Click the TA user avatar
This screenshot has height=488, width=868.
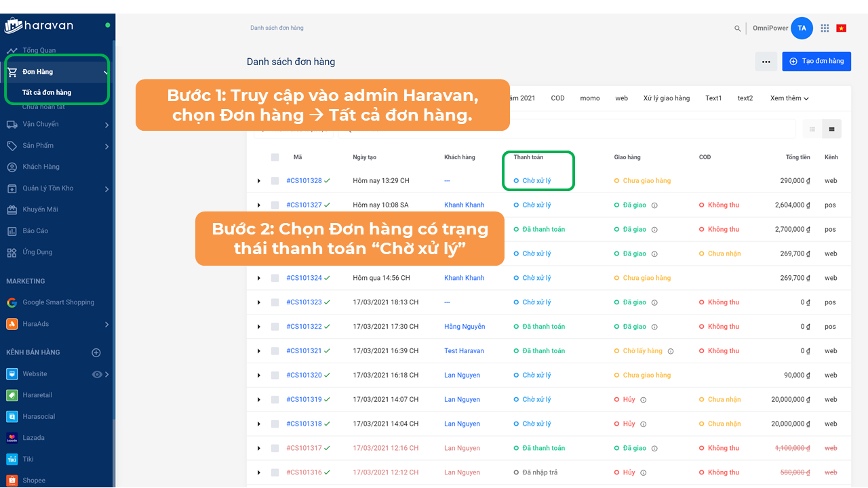[x=802, y=28]
